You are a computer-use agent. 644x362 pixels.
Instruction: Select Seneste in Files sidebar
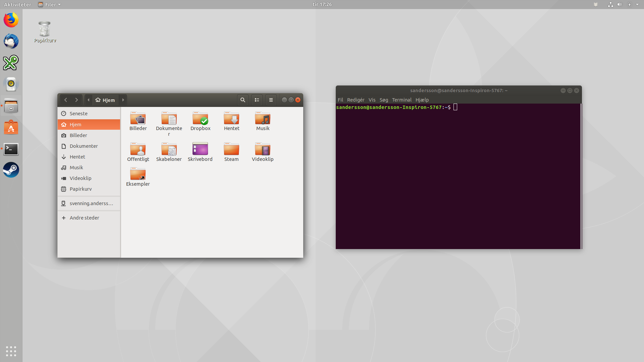(x=89, y=114)
